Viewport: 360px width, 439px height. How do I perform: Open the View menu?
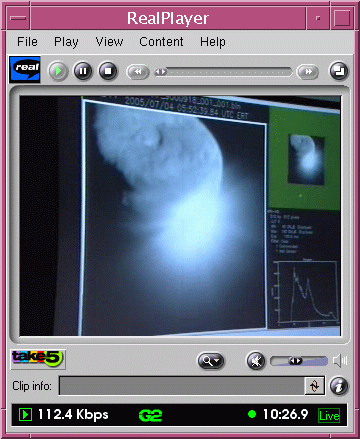point(109,42)
